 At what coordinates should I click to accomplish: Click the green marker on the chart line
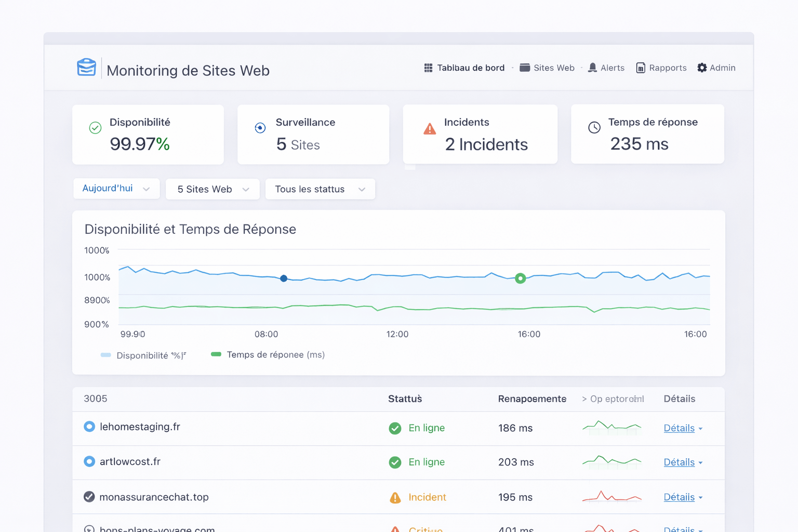tap(520, 278)
